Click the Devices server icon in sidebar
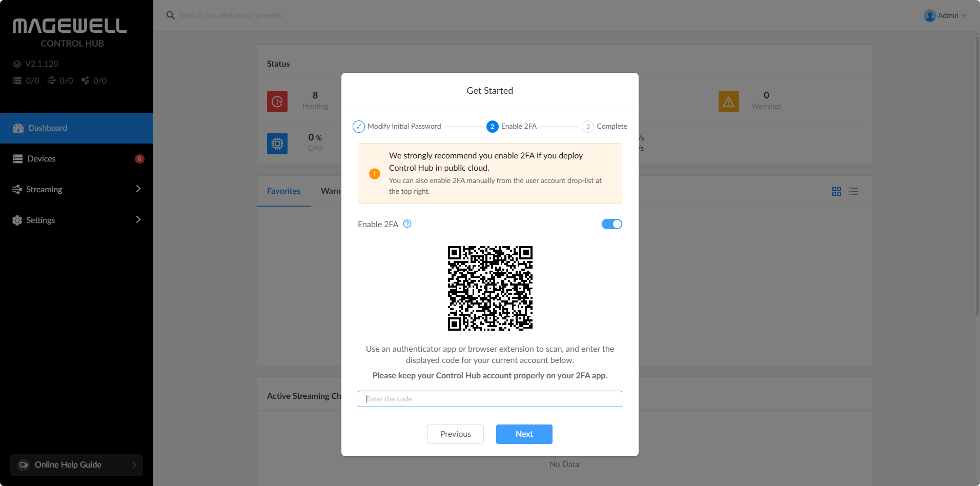This screenshot has width=980, height=486. pyautogui.click(x=18, y=159)
